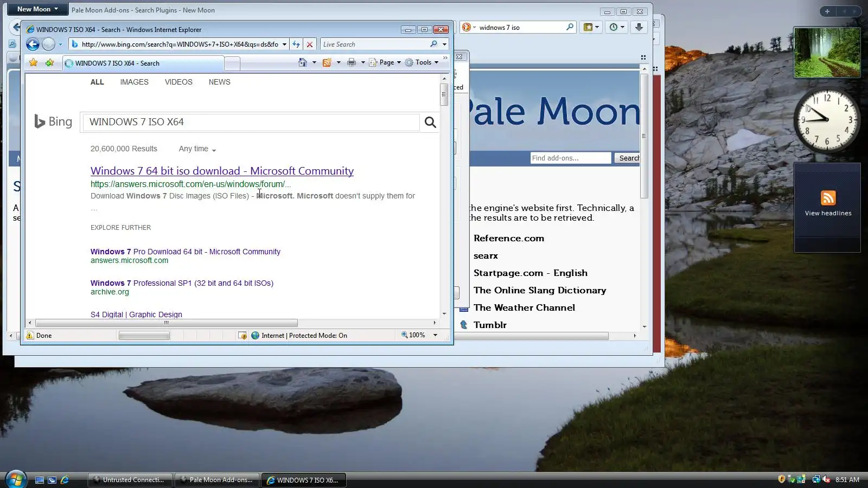Screen dimensions: 868x488
Task: Open the IE Favorites Center star
Action: 33,63
